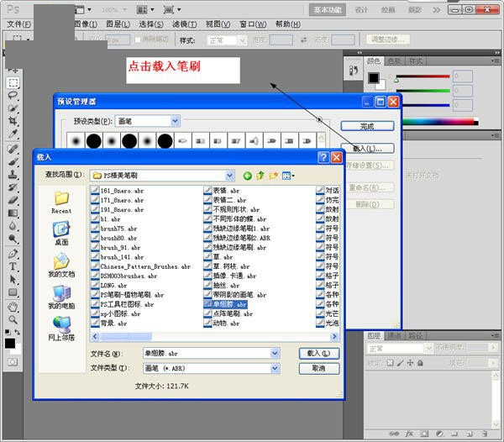Select the Pen tool
Image resolution: width=504 pixels, height=442 pixels.
coord(13,254)
